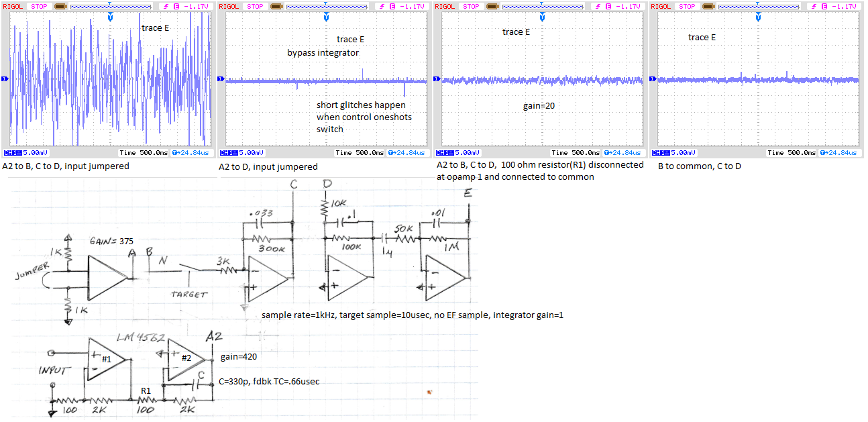Click caption 'A2 to D, input jumpered'
868x422 pixels.
pyautogui.click(x=268, y=167)
